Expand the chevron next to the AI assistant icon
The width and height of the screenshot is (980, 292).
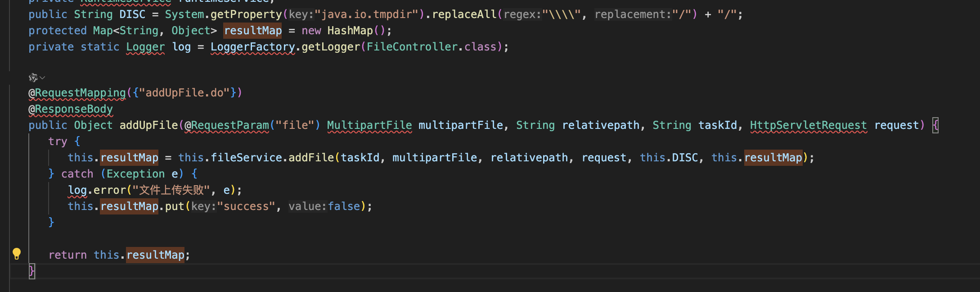click(43, 78)
